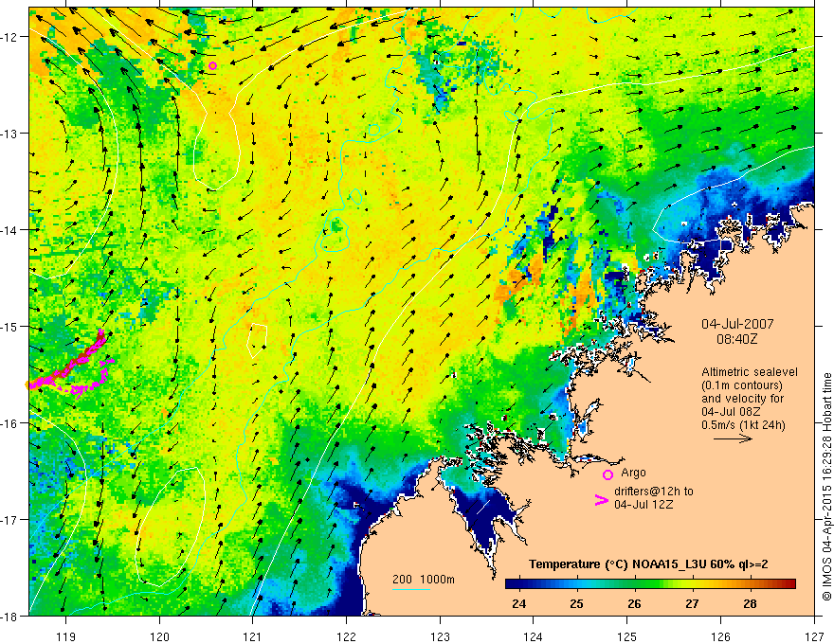Click the '(0.1m contours)' text
Image resolution: width=834 pixels, height=644 pixels.
pos(742,385)
